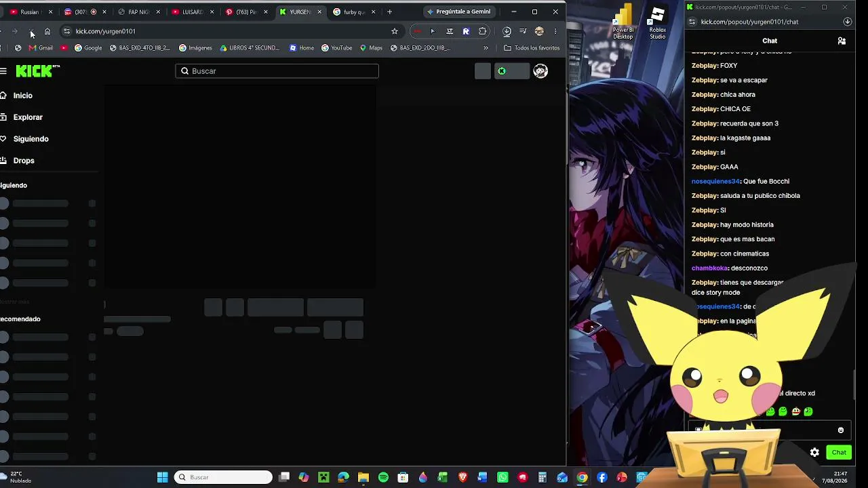Stop loading the page in Chrome
Image resolution: width=868 pixels, height=488 pixels.
(31, 31)
